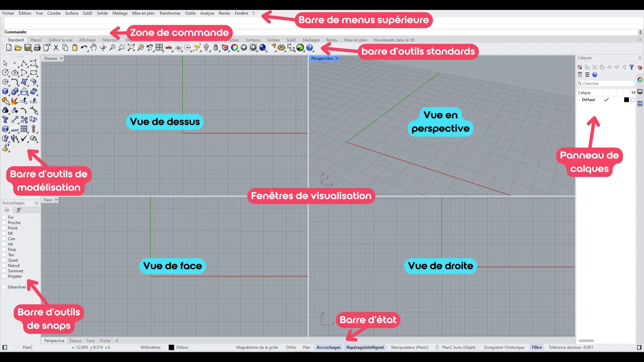644x362 pixels.
Task: Save the model with the floppy disk icon
Action: coord(28,48)
